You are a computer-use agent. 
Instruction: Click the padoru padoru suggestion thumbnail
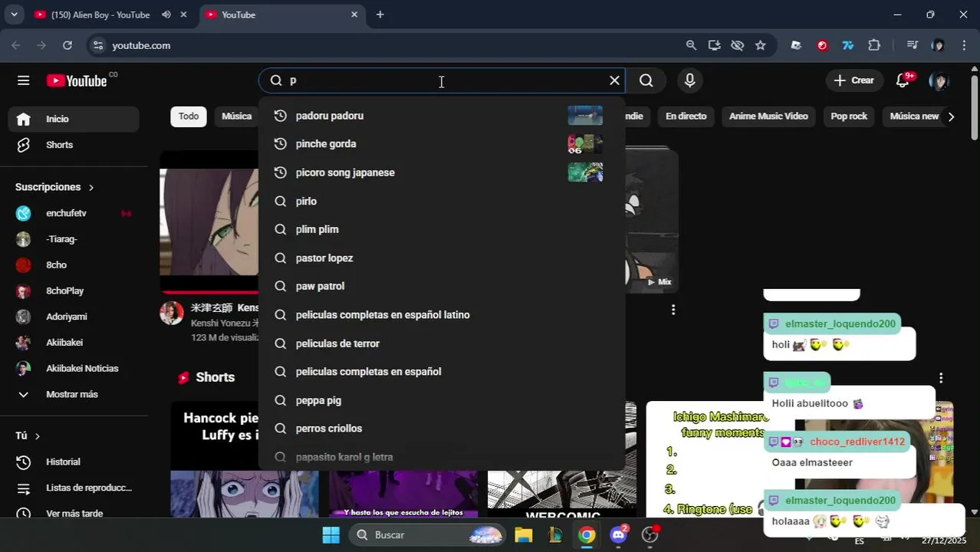(x=585, y=116)
